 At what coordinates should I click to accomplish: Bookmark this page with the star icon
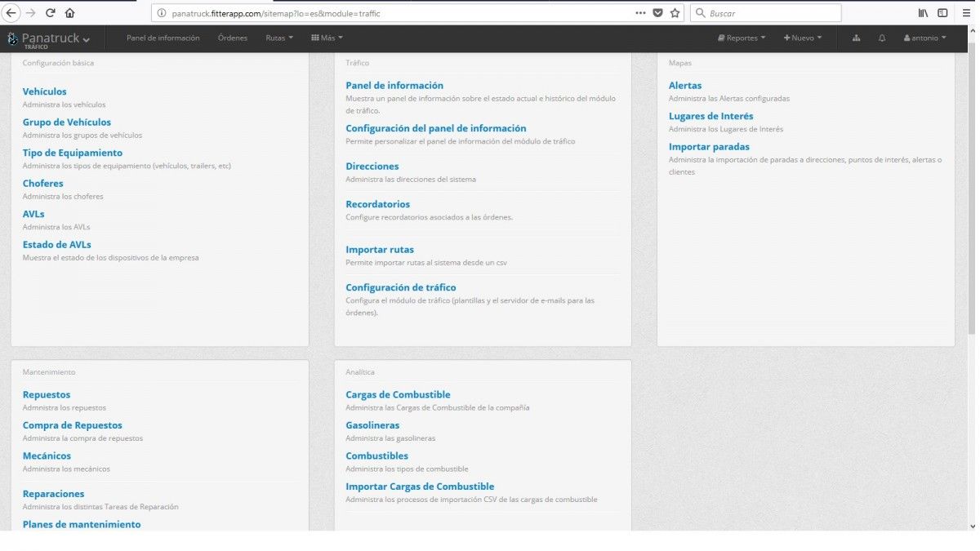(x=675, y=13)
